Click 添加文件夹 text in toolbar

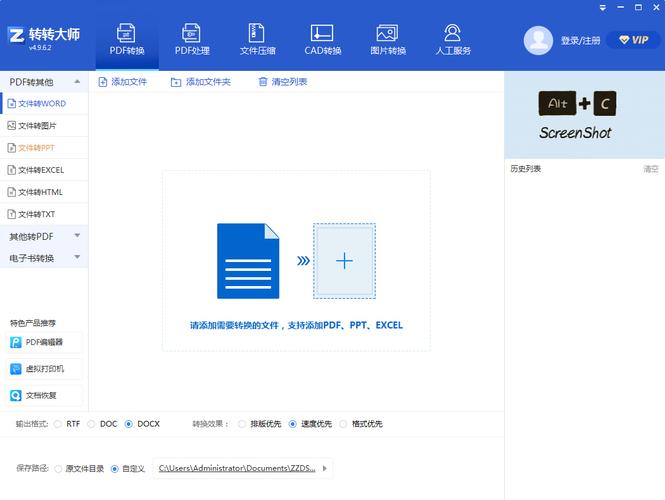tap(208, 82)
